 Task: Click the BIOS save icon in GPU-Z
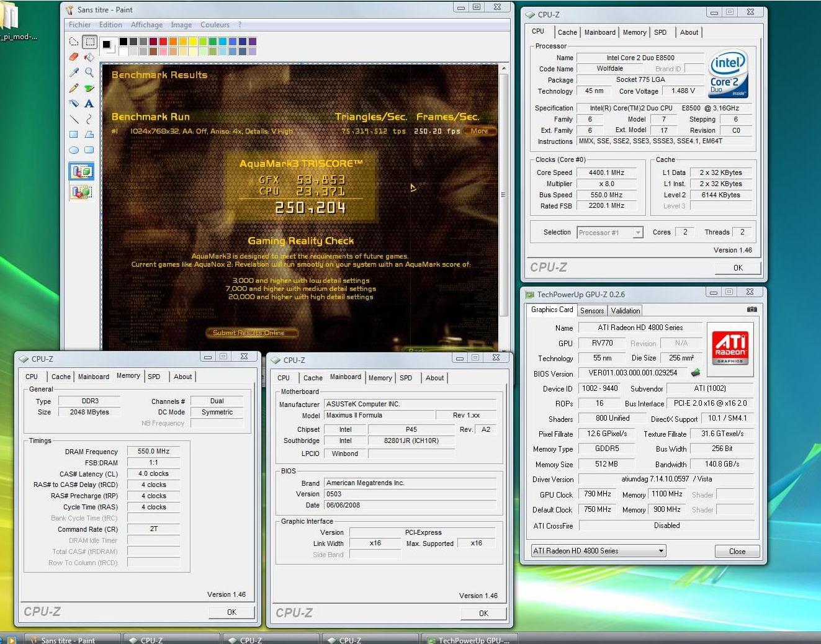click(696, 373)
